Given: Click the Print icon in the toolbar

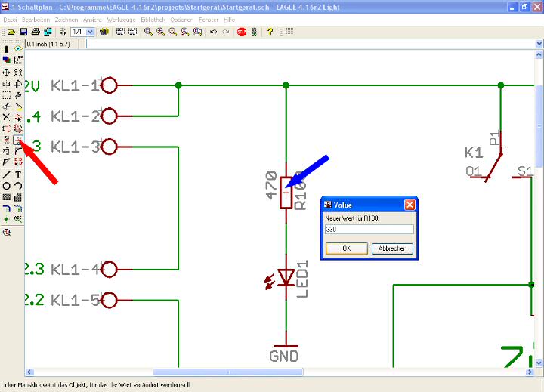Looking at the screenshot, I should tap(36, 32).
